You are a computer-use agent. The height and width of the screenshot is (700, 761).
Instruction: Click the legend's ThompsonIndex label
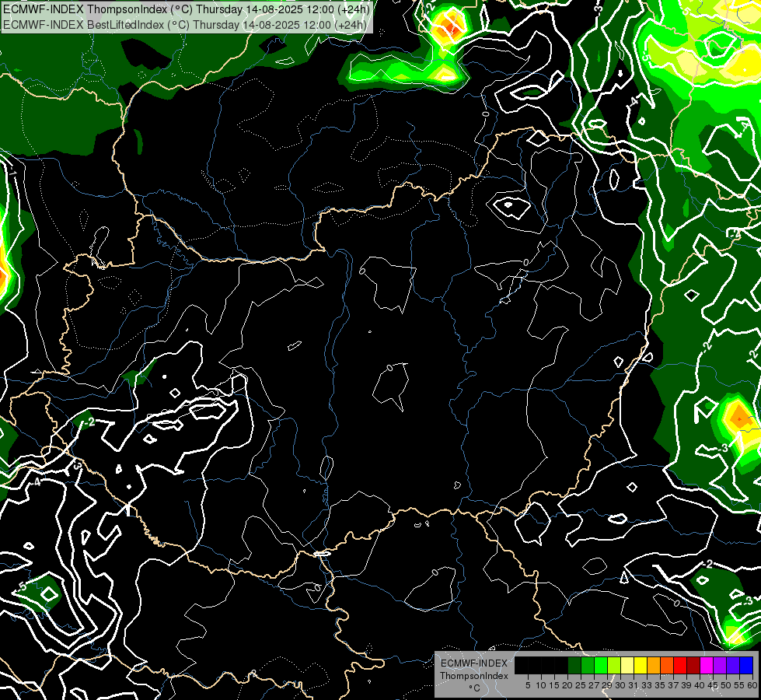[473, 676]
